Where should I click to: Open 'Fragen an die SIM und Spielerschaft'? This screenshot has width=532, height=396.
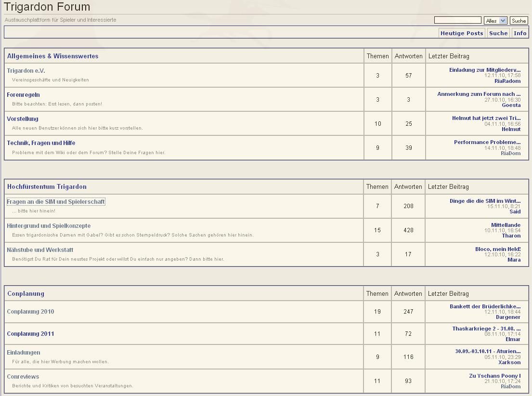coord(56,202)
